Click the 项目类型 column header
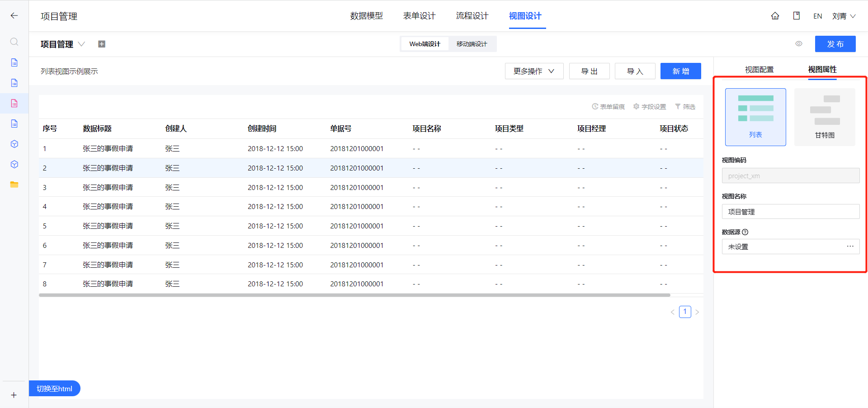 509,128
